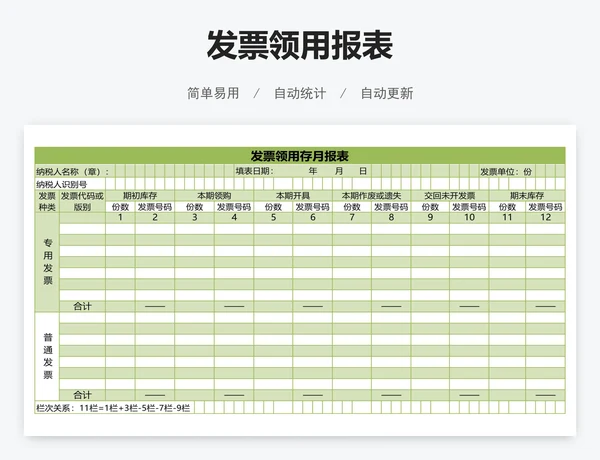Select the 交回未开发票 header cell
The image size is (600, 460).
450,196
